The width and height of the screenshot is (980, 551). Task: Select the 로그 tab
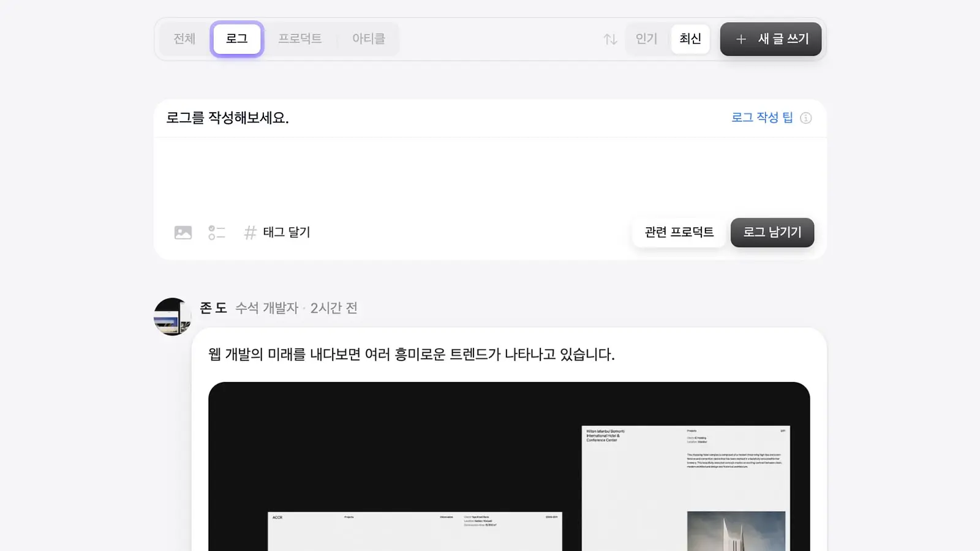237,39
